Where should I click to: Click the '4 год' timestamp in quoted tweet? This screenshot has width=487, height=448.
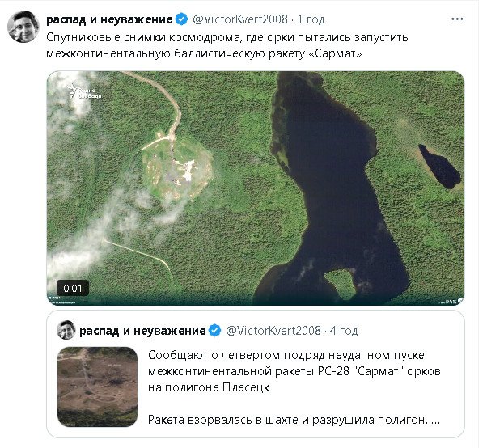pyautogui.click(x=344, y=331)
